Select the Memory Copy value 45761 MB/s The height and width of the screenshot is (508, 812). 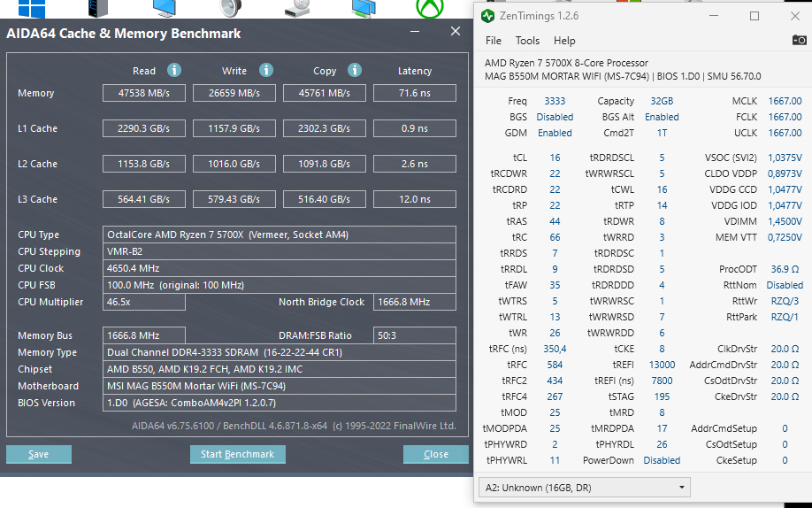click(324, 93)
